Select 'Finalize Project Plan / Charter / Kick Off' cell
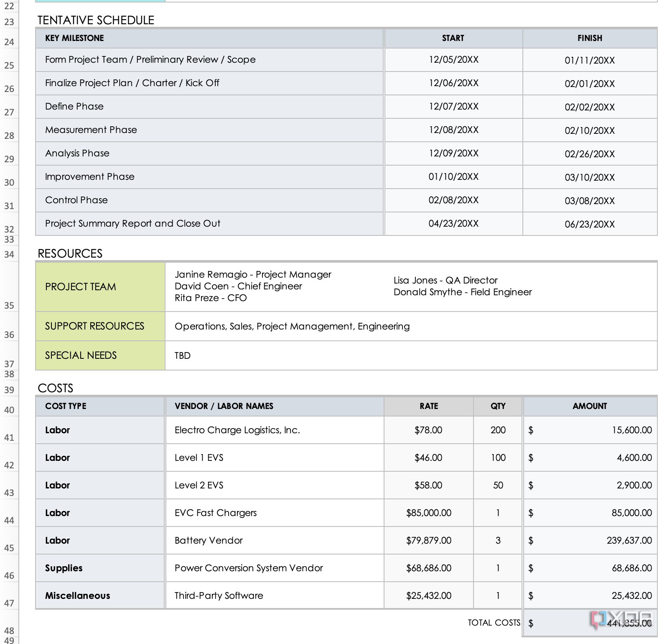667x644 pixels. point(209,83)
